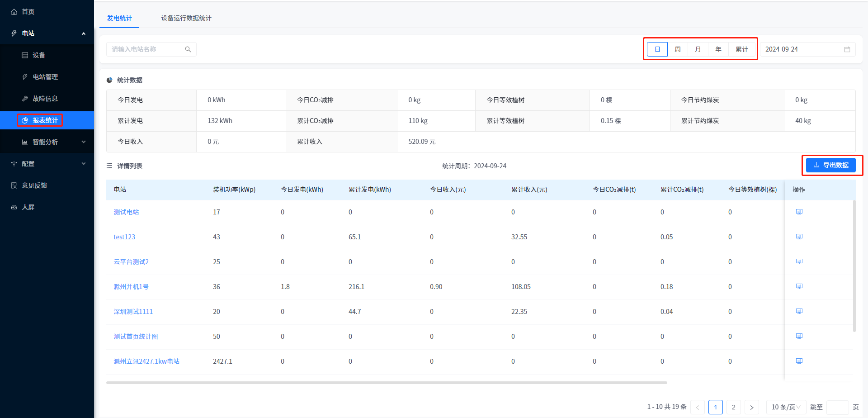Click the monitor icon for test123 row
Image resolution: width=868 pixels, height=418 pixels.
point(799,237)
